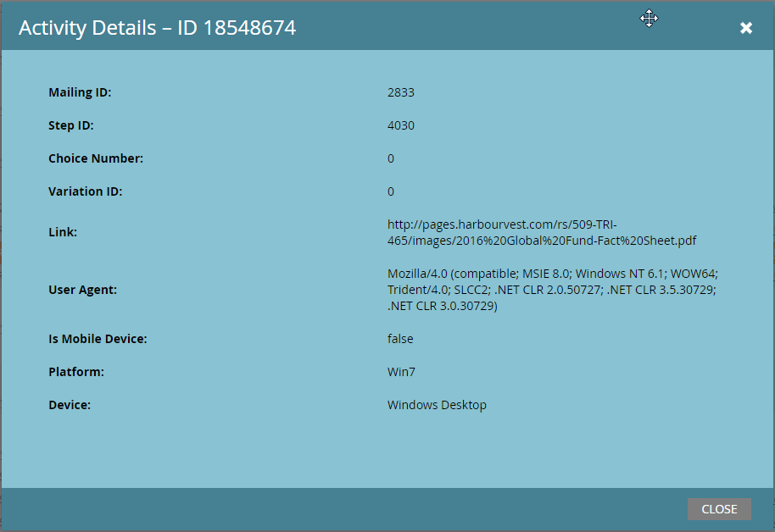Click the Is Mobile Device label
Viewport: 775px width, 532px height.
[x=98, y=339]
